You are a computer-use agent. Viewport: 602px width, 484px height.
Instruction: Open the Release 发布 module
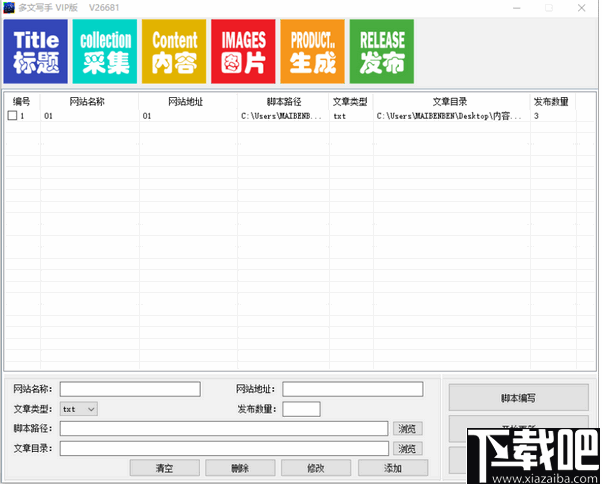point(382,51)
